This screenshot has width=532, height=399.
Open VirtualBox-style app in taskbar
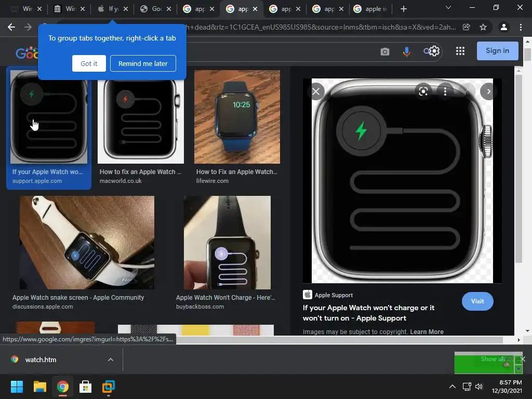pyautogui.click(x=109, y=387)
